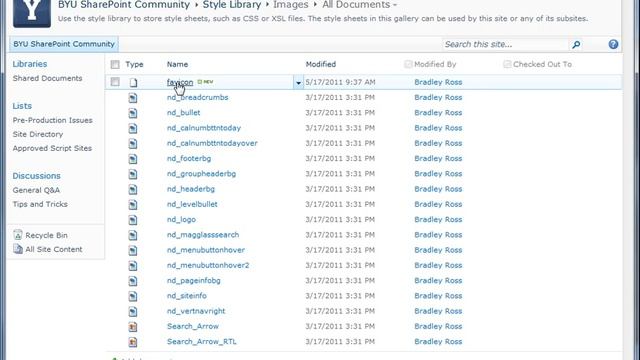
Task: Sort by the Name column header
Action: tap(177, 64)
